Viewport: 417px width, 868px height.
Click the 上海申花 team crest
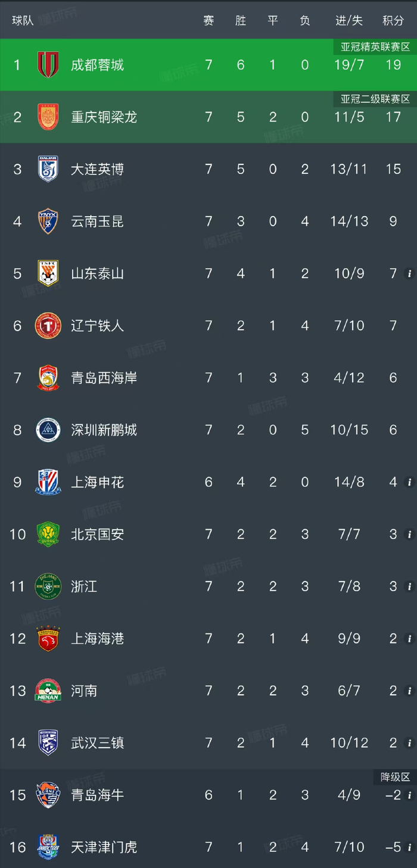point(48,482)
